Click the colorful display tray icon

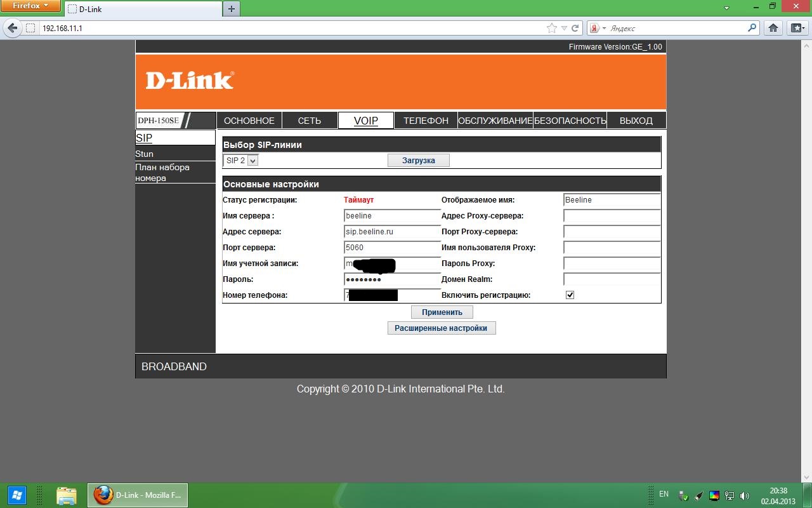tap(714, 495)
